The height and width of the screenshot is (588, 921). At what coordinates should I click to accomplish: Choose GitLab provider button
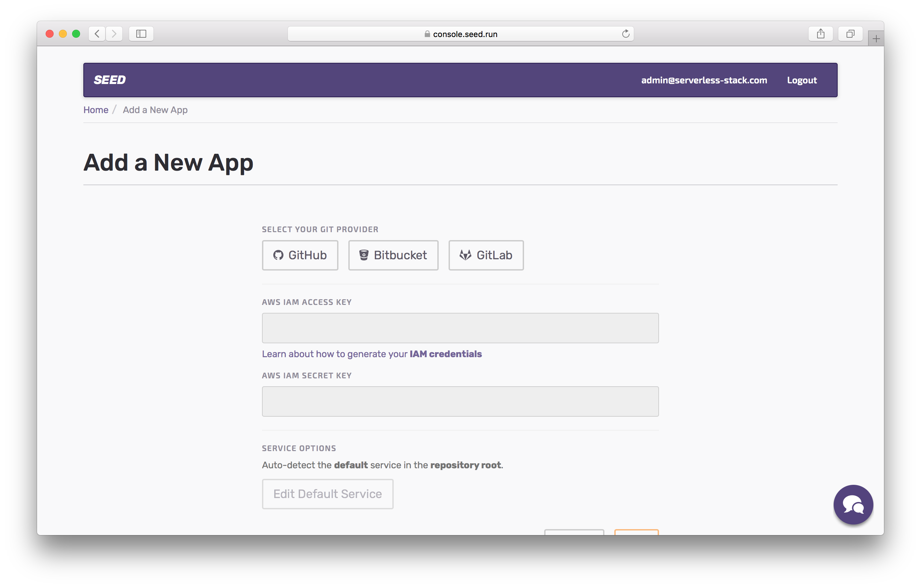[486, 255]
